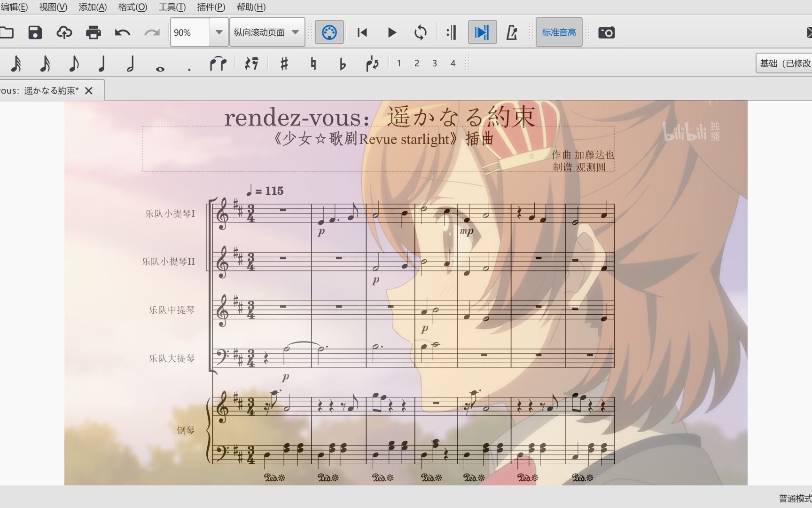Toggle concert pitch 标准音高 button

pyautogui.click(x=559, y=32)
